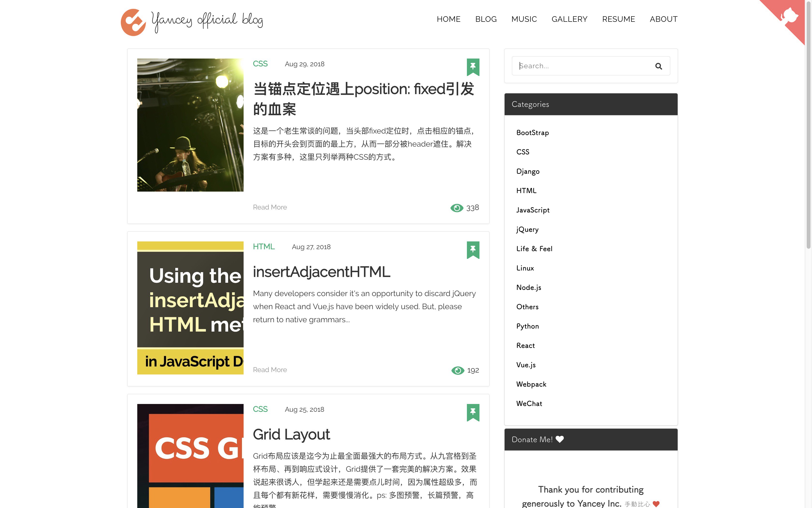Click the search magnifier icon
Viewport: 812px width, 508px height.
click(x=658, y=66)
